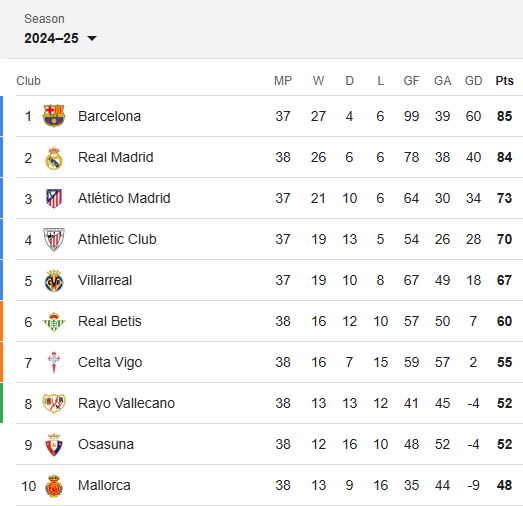
Task: Open the Barcelona team name link
Action: [109, 116]
